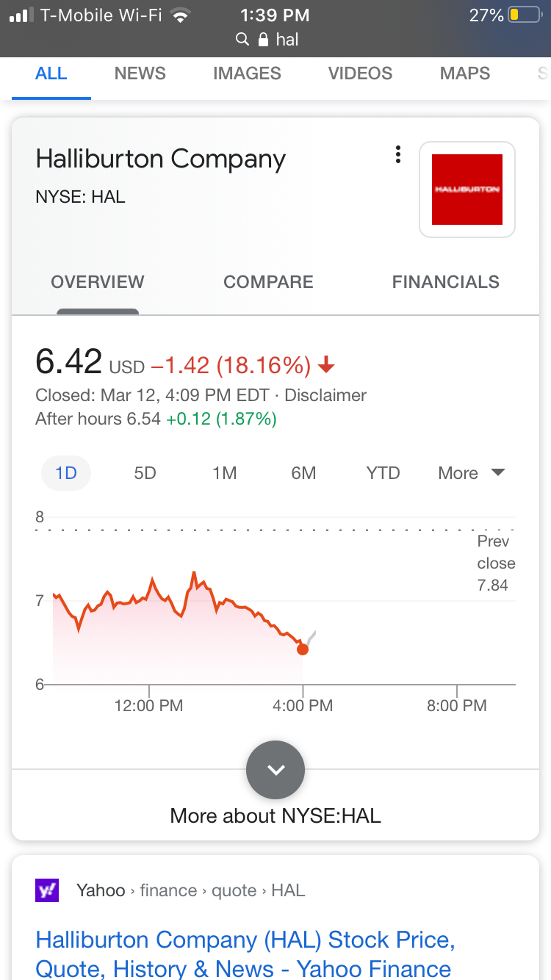Tap the lock icon in address bar

click(264, 40)
